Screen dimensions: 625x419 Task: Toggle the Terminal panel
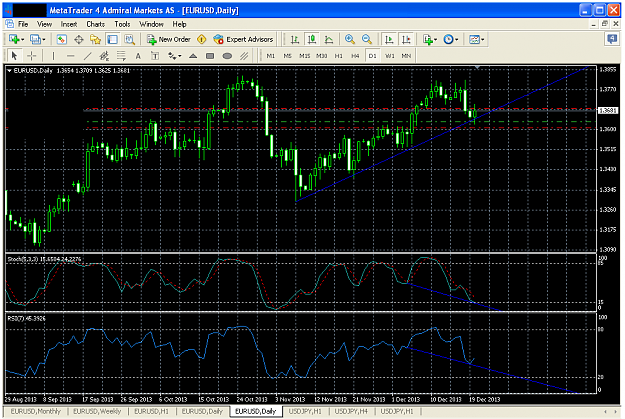coord(112,39)
